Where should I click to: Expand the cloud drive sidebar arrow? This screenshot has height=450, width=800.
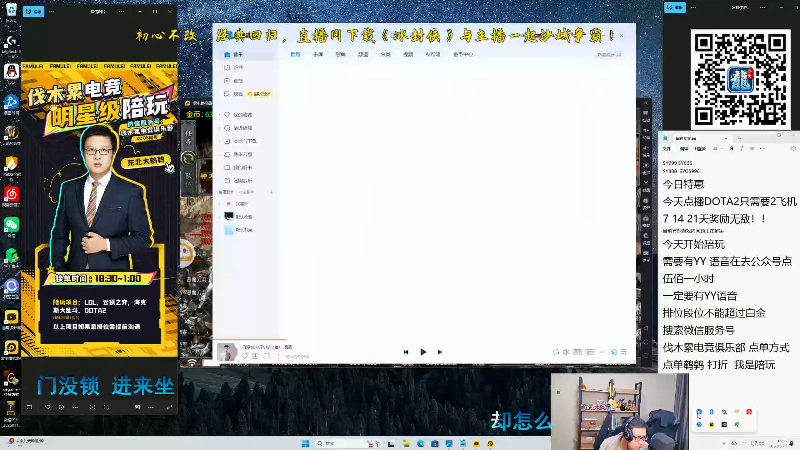(220, 154)
